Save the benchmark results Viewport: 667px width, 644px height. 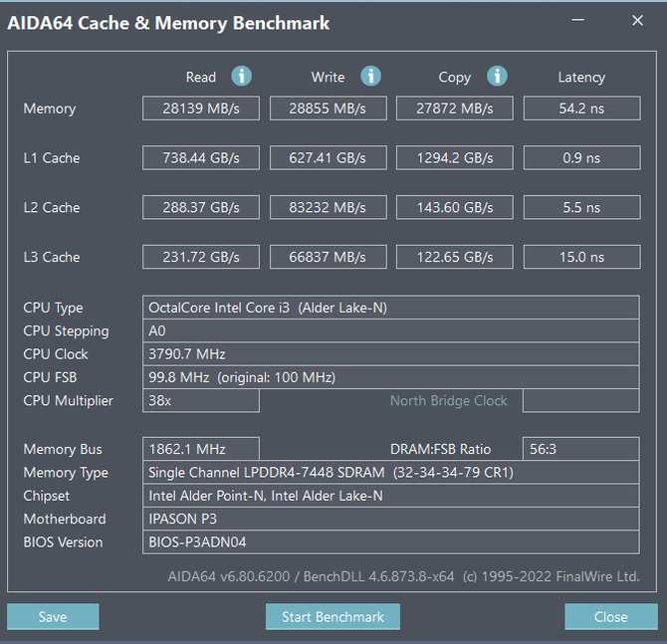(53, 616)
